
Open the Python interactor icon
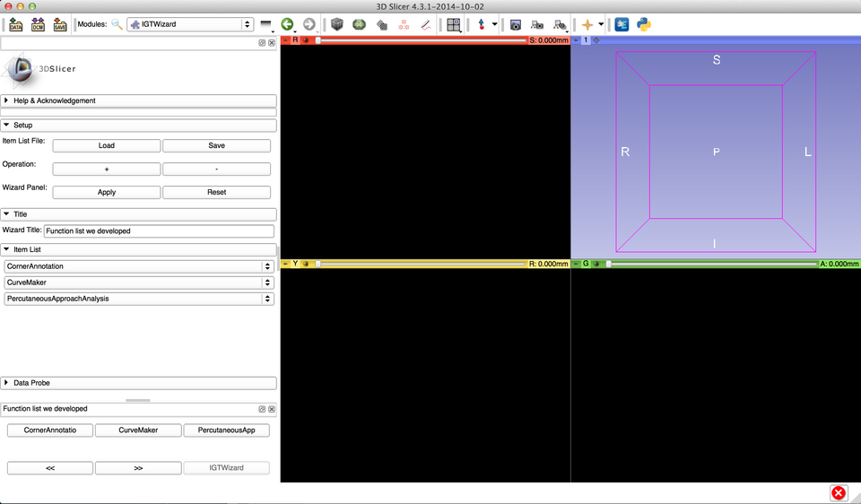[644, 24]
